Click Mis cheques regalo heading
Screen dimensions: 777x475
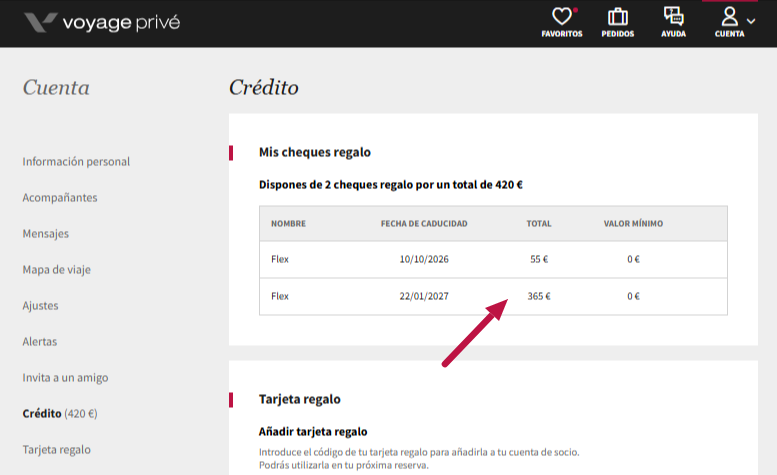point(315,153)
